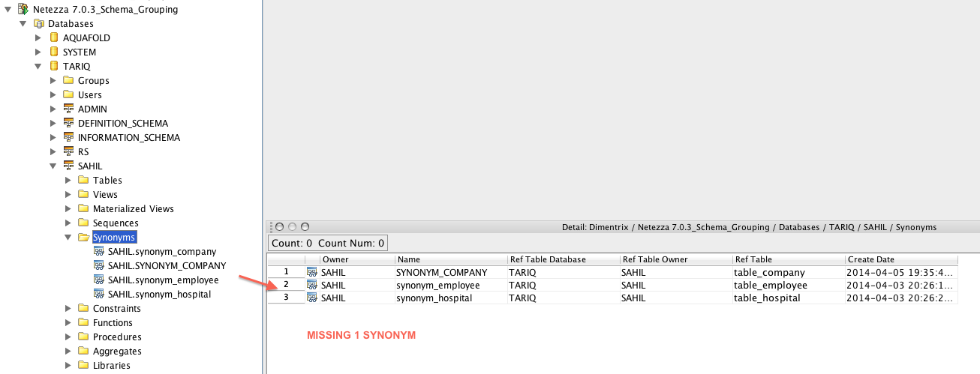This screenshot has width=980, height=374.
Task: Expand the AQUAFOLD database node
Action: (38, 37)
